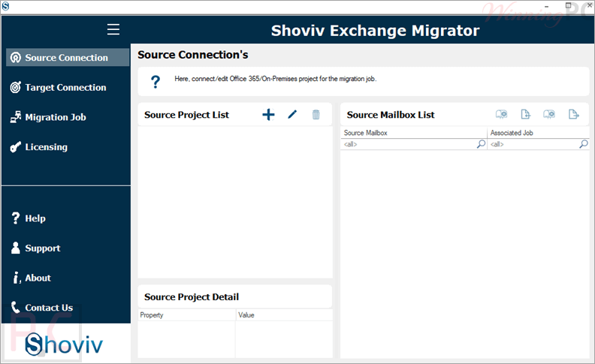Open the Support page
Screen dimensions: 595x364
point(43,248)
